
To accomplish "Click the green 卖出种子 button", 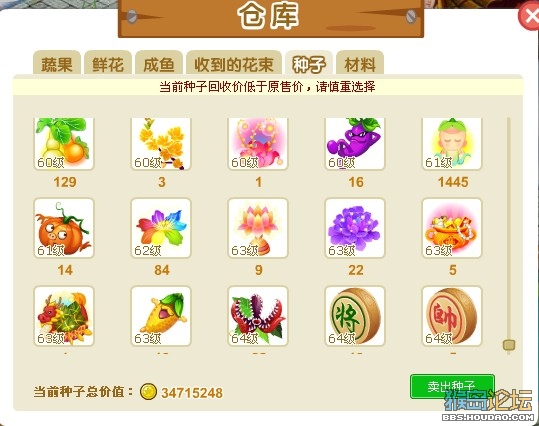I will 452,386.
